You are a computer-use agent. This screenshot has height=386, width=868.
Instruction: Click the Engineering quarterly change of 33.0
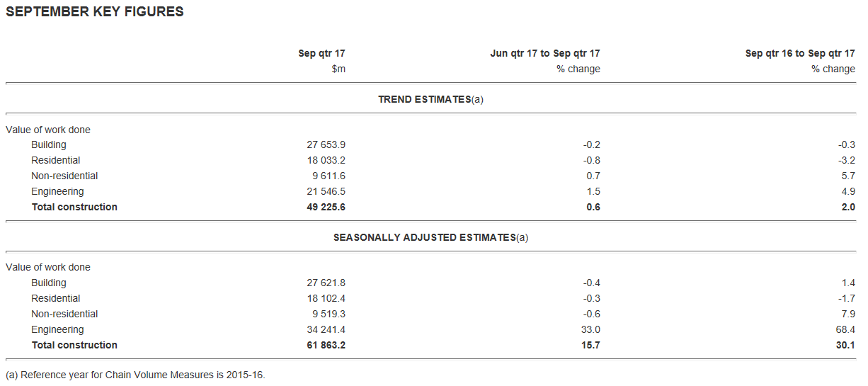(591, 329)
